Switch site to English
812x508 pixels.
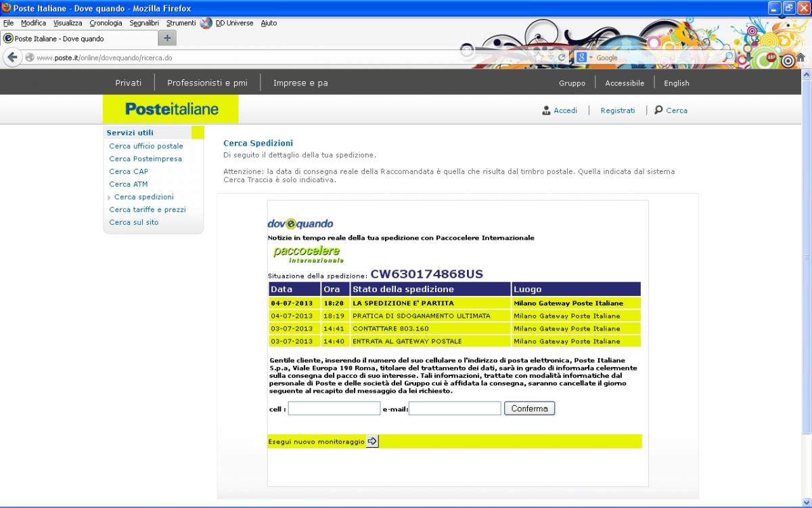(x=677, y=83)
